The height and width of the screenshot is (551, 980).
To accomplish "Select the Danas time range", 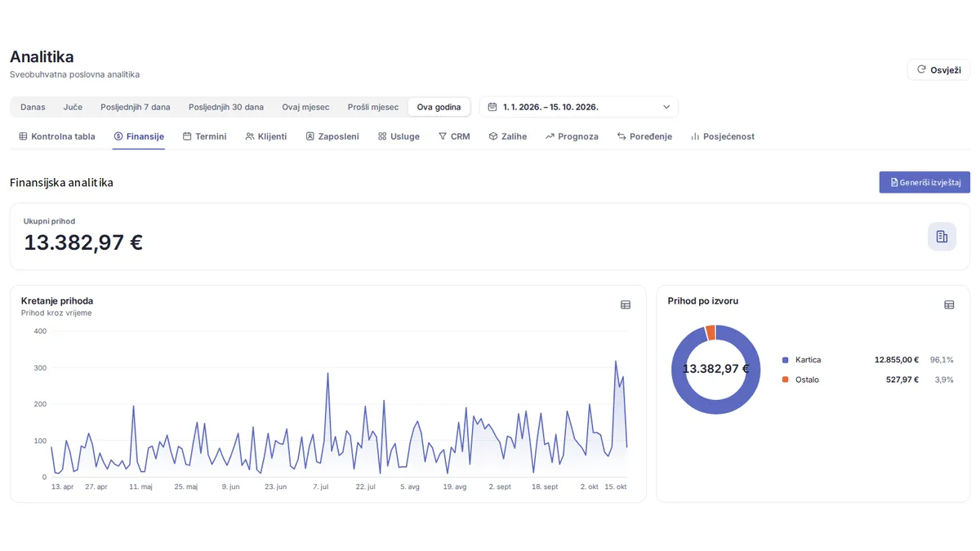I will click(33, 107).
